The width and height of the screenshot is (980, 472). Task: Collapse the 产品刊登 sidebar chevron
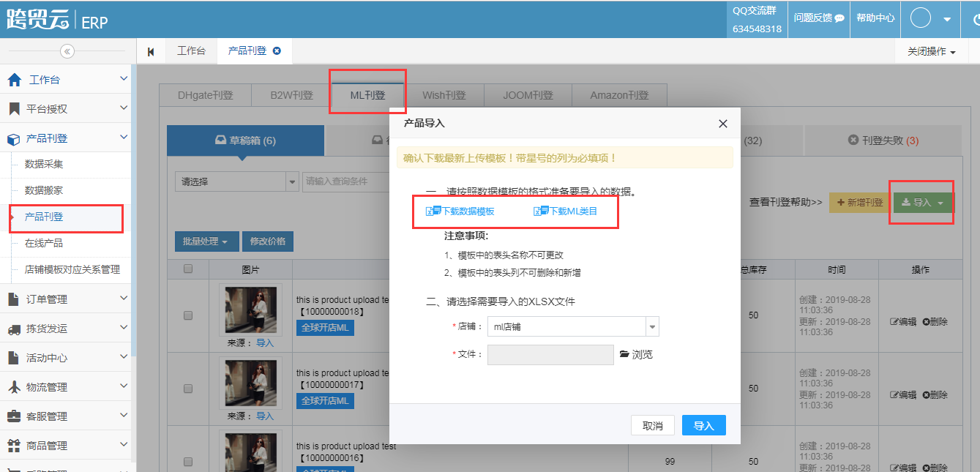[x=124, y=138]
